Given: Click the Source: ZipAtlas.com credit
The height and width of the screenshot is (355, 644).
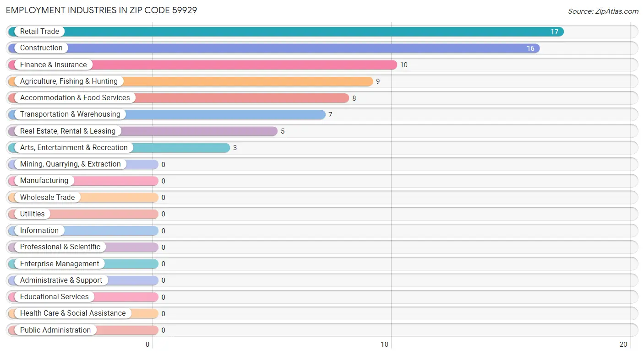Looking at the screenshot, I should (x=603, y=11).
